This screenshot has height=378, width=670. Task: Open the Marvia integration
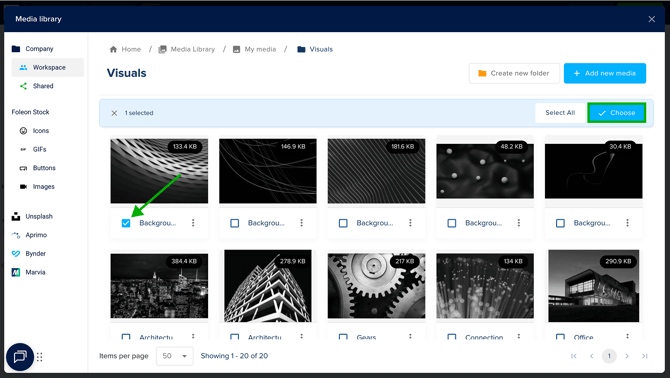[x=28, y=272]
